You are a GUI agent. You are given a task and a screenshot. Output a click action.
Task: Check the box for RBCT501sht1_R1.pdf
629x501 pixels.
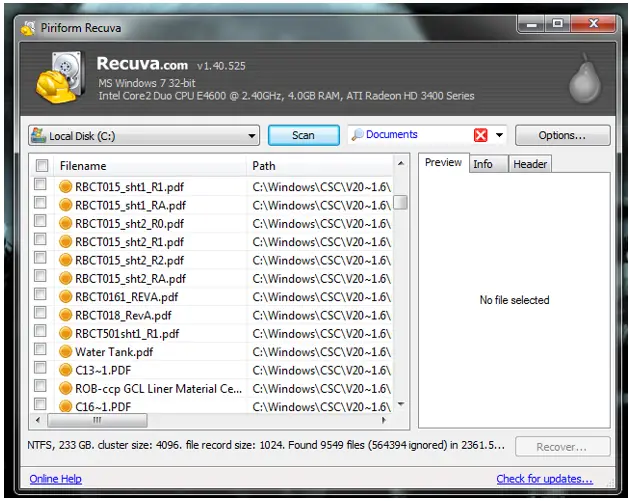pyautogui.click(x=40, y=331)
